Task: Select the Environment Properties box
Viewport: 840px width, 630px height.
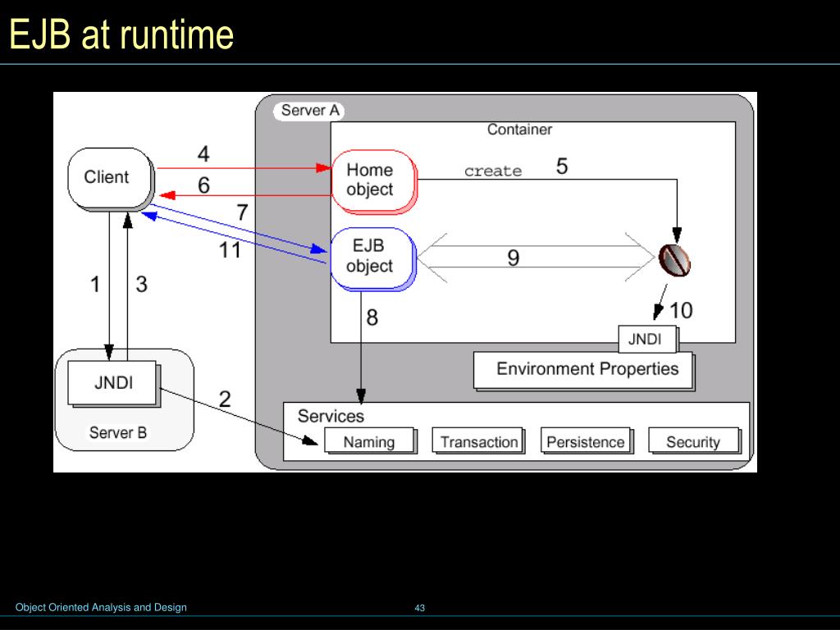Action: [x=584, y=371]
